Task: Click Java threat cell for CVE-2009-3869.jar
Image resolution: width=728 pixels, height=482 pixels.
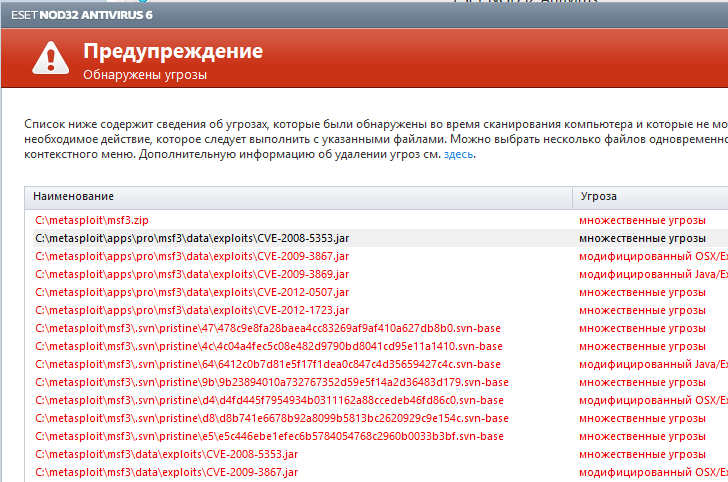Action: pyautogui.click(x=653, y=274)
